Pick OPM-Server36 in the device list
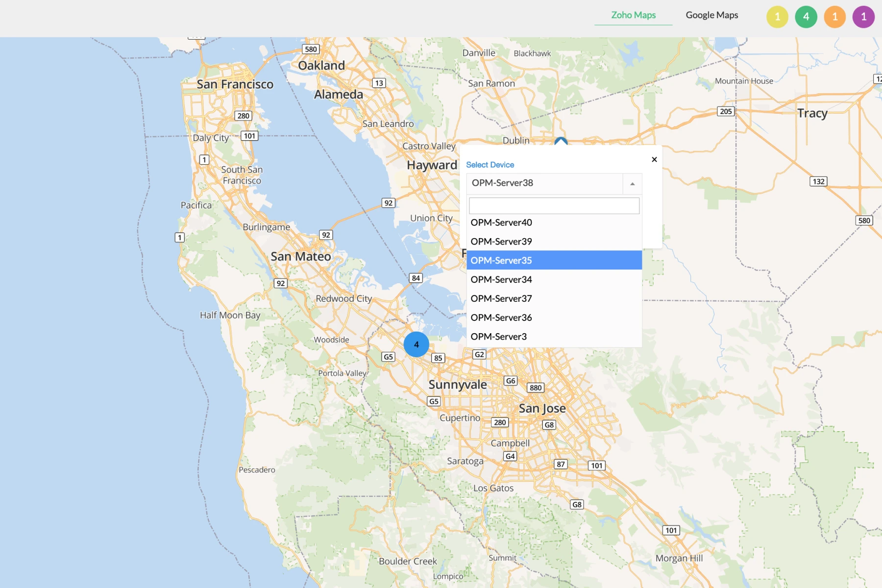Screen dimensions: 882x588 pos(554,318)
